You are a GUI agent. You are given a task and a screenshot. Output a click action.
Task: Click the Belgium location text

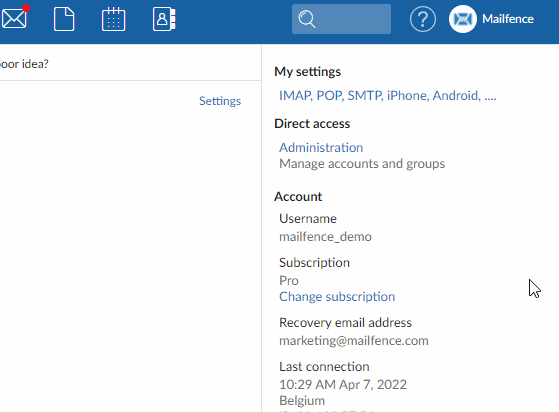coord(302,401)
